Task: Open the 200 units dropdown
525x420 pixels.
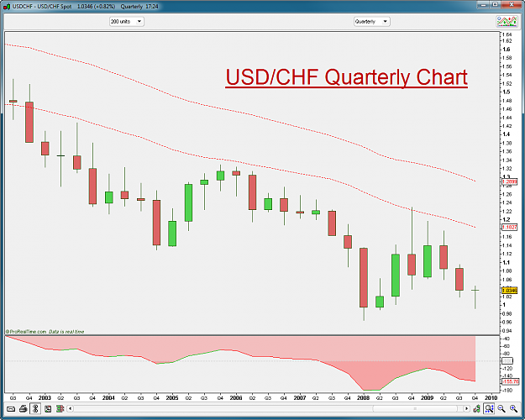Action: click(127, 22)
